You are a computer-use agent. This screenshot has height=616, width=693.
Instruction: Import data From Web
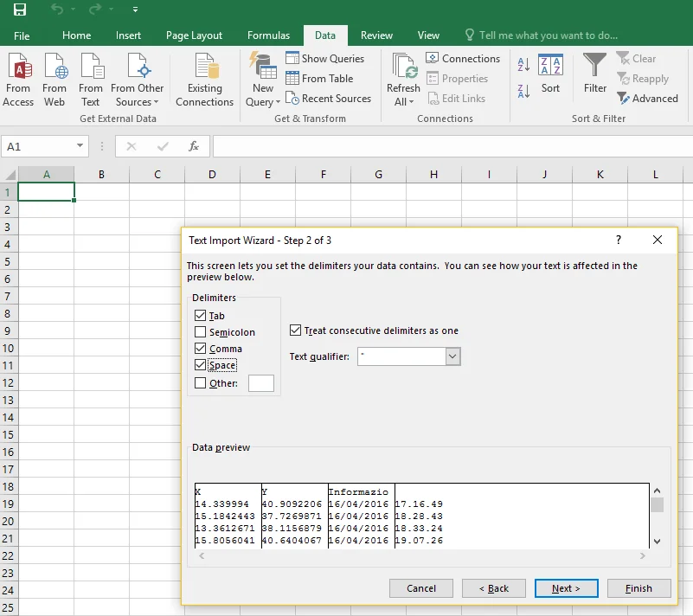[x=55, y=80]
